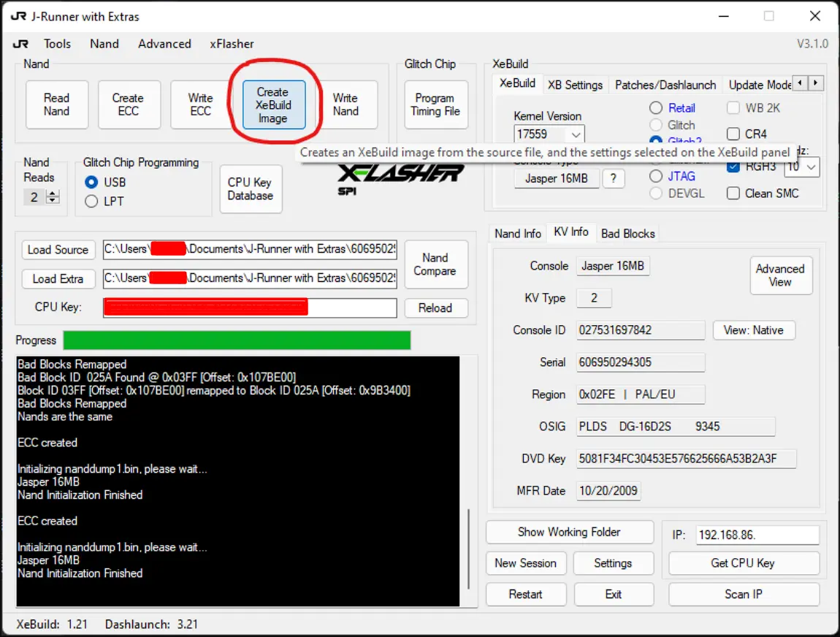Open the Advanced menu
The width and height of the screenshot is (840, 637).
pyautogui.click(x=164, y=44)
